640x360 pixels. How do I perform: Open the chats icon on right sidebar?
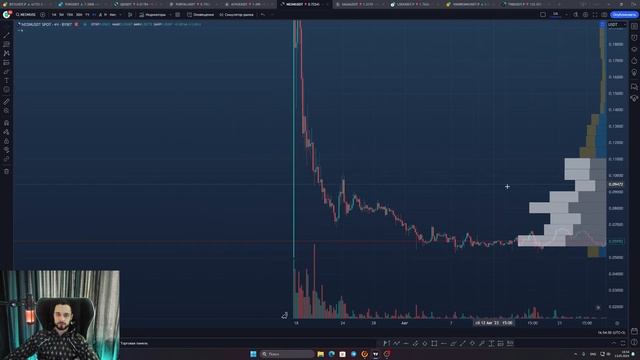coord(634,87)
